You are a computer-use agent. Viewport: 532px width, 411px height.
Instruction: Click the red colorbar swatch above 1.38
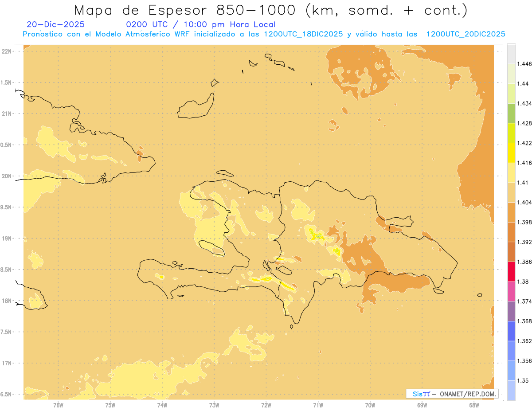511,272
